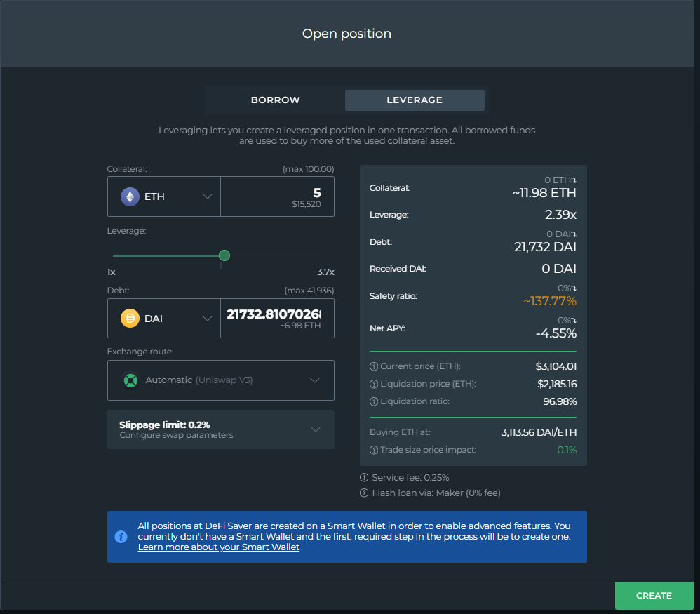Click the collateral amount input field

(x=277, y=196)
